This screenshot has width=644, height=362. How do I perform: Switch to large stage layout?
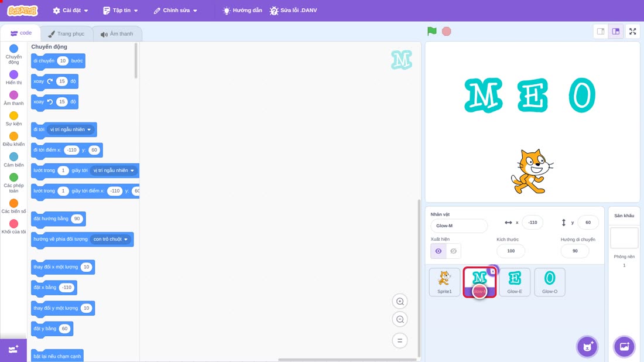tap(616, 31)
